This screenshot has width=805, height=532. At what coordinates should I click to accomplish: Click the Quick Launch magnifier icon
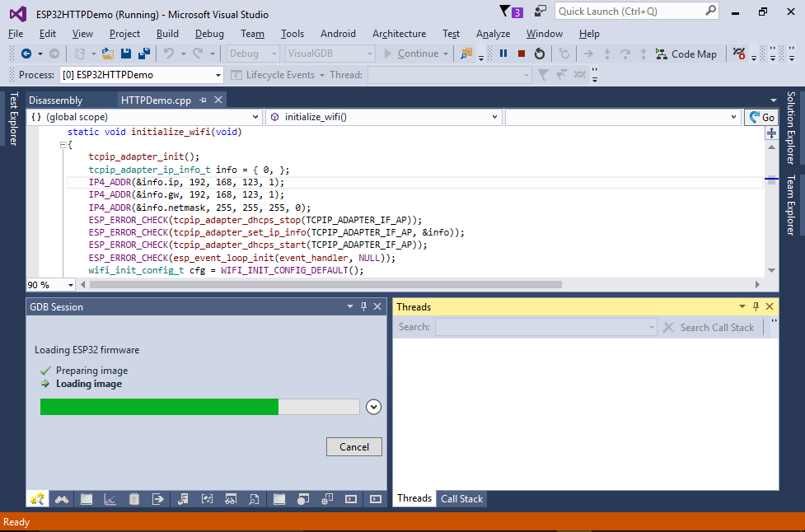(x=710, y=11)
